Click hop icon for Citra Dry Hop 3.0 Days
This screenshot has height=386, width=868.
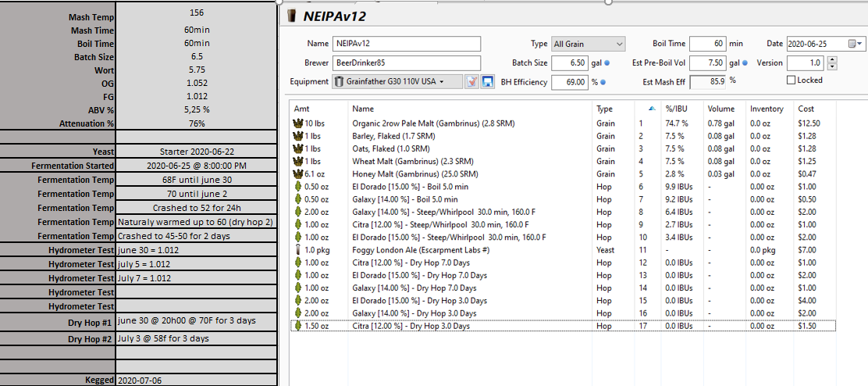click(298, 326)
